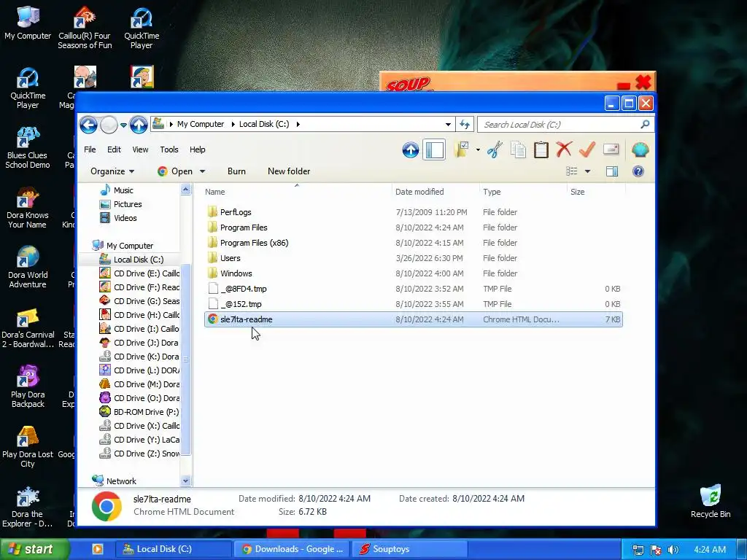Expand the breadcrumb arrow after My Computer
The image size is (747, 560).
233,124
